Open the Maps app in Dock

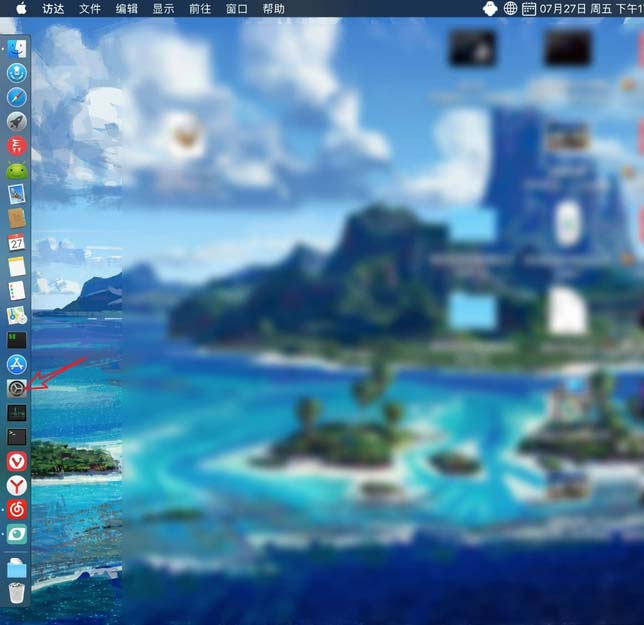click(17, 315)
